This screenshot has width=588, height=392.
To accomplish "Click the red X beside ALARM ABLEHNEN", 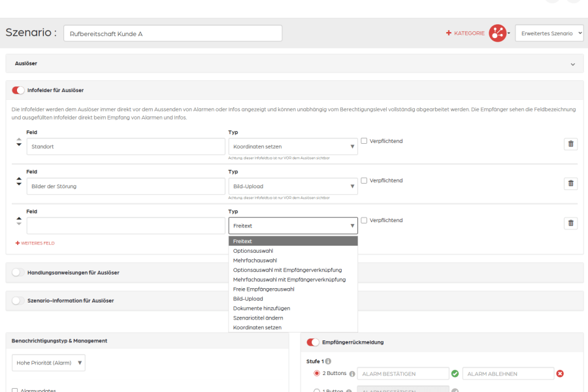I will pyautogui.click(x=560, y=374).
